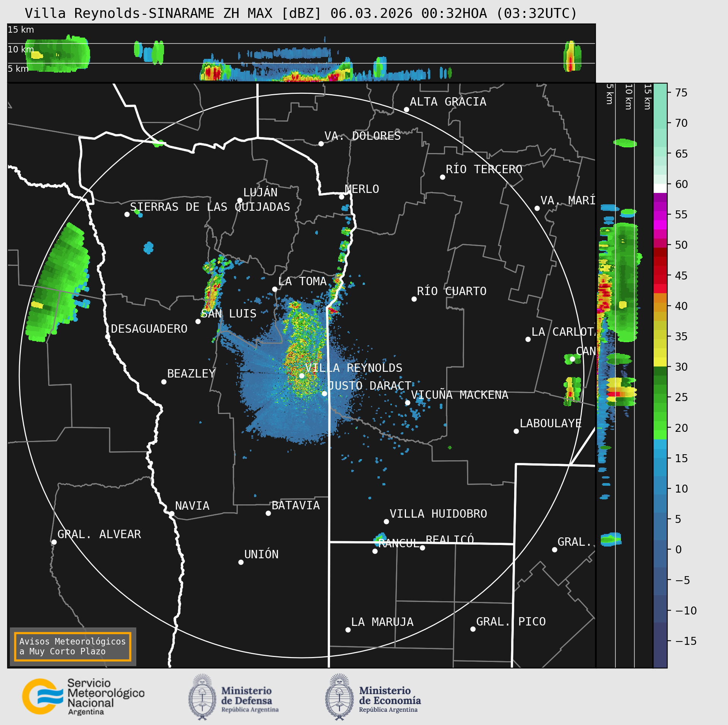The image size is (728, 725).
Task: Select the "VA. DOLORES" label
Action: [x=363, y=136]
